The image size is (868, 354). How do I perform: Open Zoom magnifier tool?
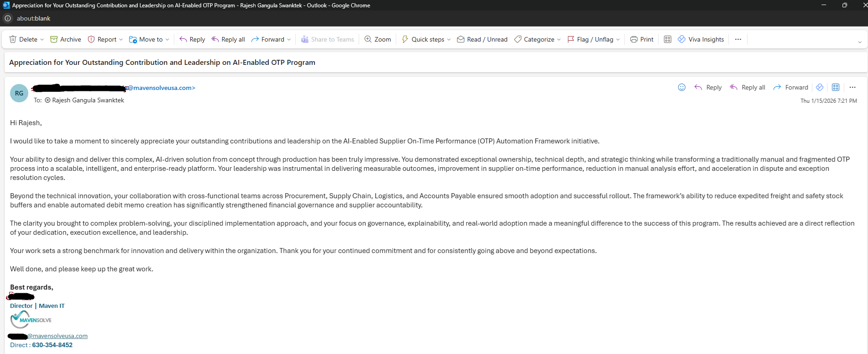point(378,39)
